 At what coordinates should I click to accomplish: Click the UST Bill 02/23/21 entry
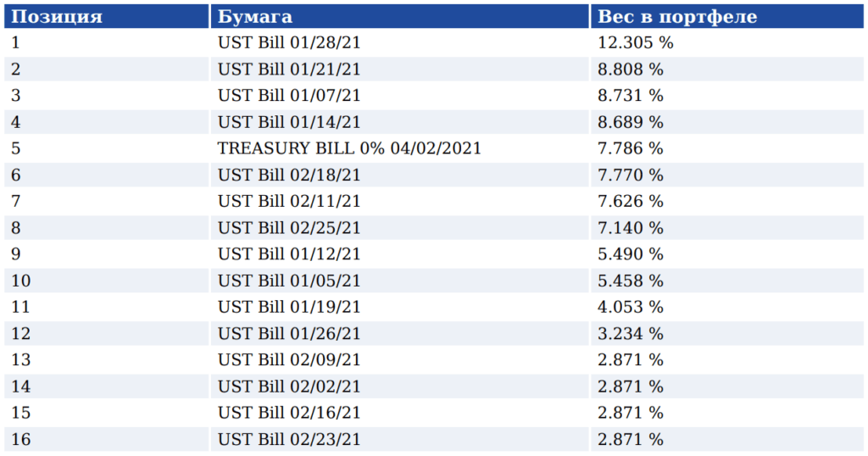289,439
